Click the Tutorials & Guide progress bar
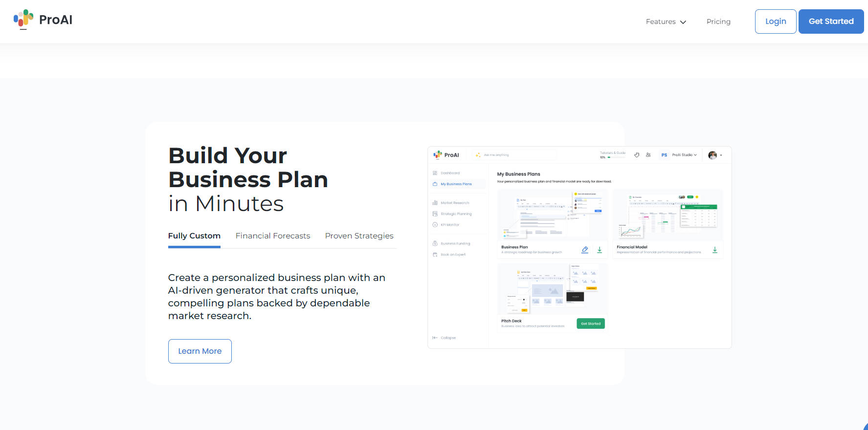This screenshot has height=430, width=868. pos(615,157)
